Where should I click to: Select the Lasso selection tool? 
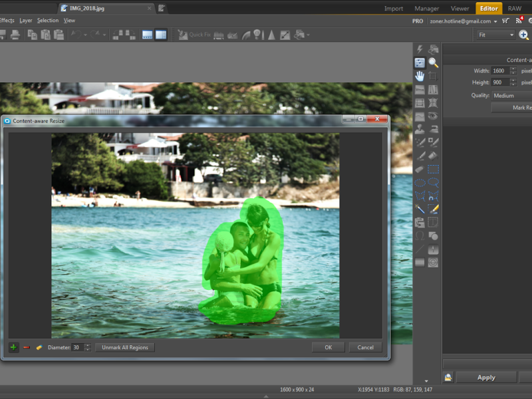pos(433,182)
